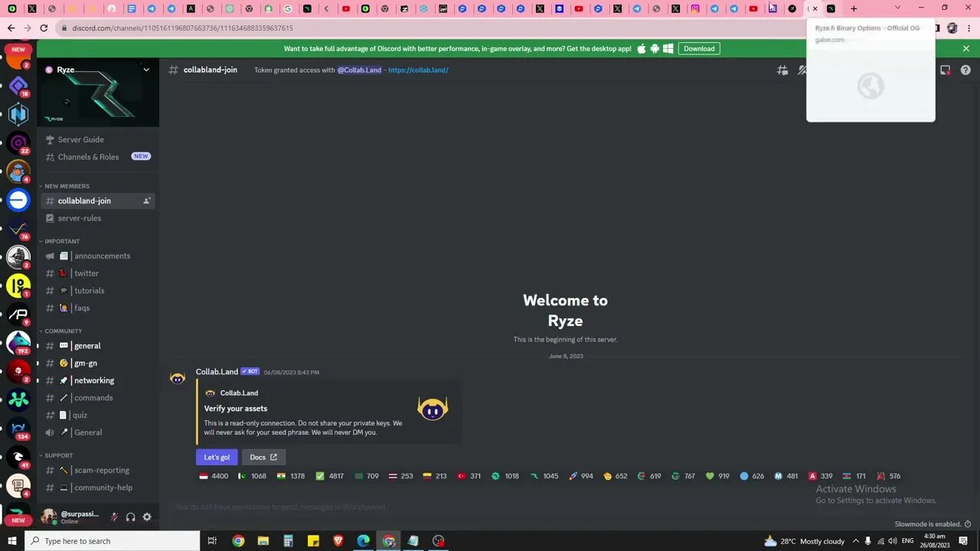Select the collabland-join channel

[98, 201]
